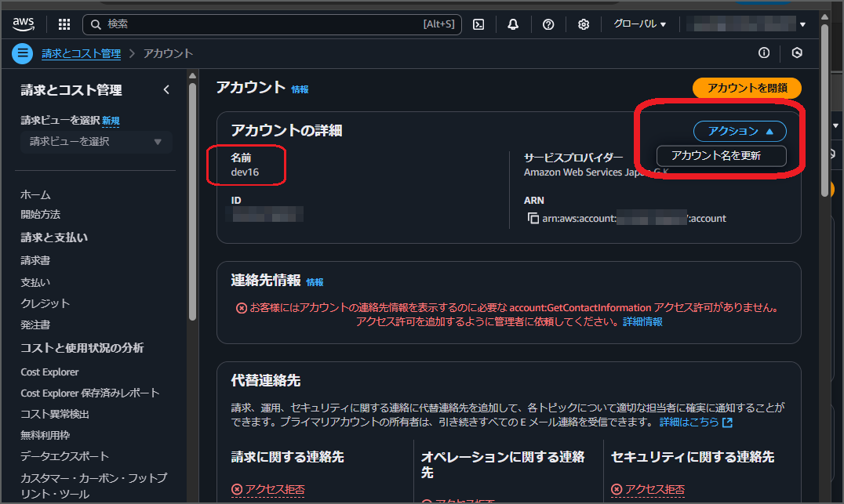Open 開始方法 in sidebar
The width and height of the screenshot is (844, 504).
(x=40, y=214)
